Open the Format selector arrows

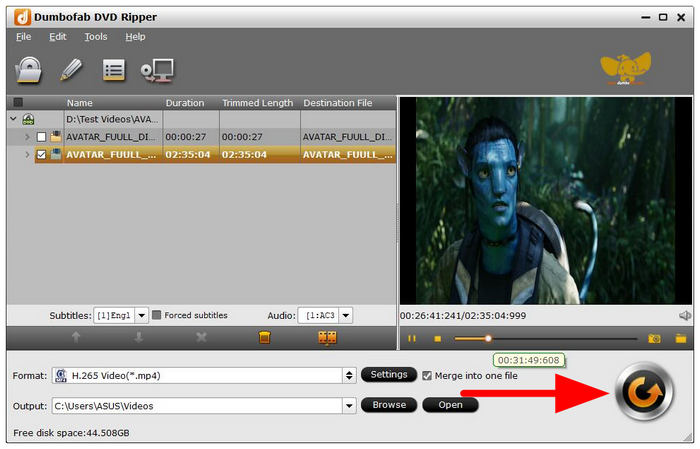point(349,375)
